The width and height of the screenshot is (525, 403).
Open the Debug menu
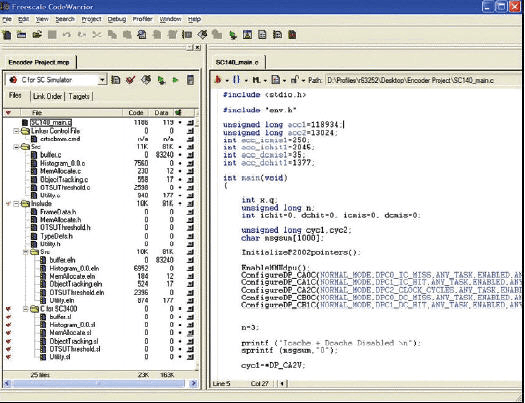(x=117, y=19)
